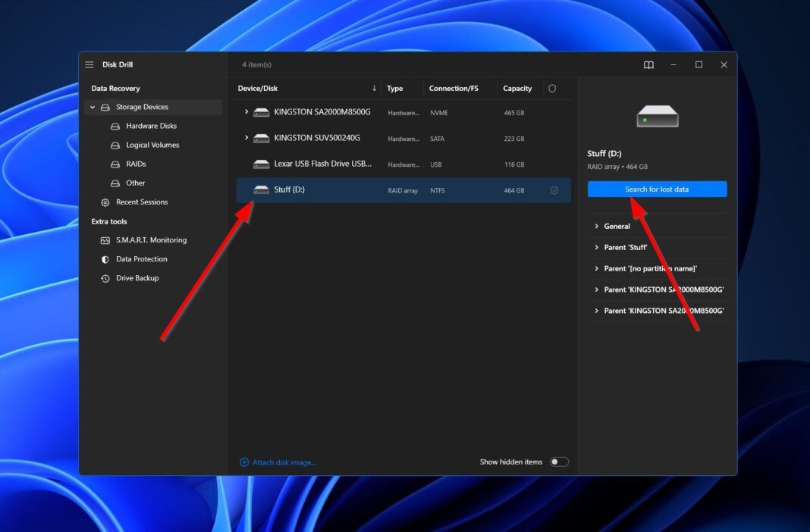This screenshot has height=532, width=810.
Task: Open S.M.A.R.T. Monitoring tool
Action: tap(150, 240)
